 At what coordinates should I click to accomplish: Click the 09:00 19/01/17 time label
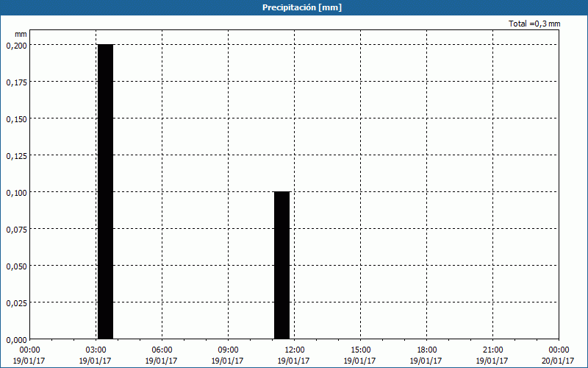[x=228, y=355]
